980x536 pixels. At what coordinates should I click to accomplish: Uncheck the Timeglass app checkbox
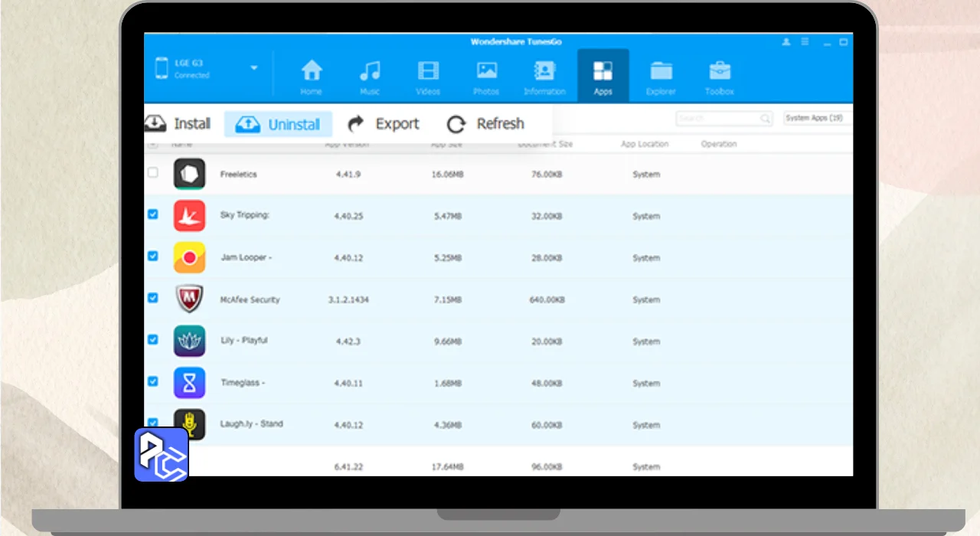click(152, 381)
